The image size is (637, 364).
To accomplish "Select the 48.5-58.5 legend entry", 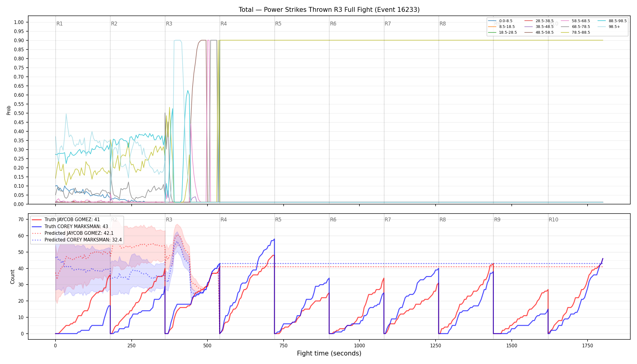I will [539, 32].
